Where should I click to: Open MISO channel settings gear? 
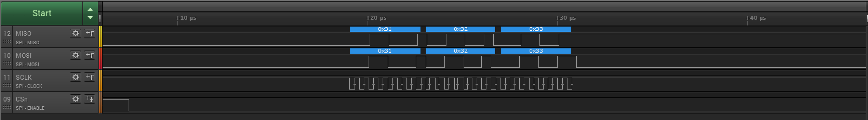click(x=76, y=34)
